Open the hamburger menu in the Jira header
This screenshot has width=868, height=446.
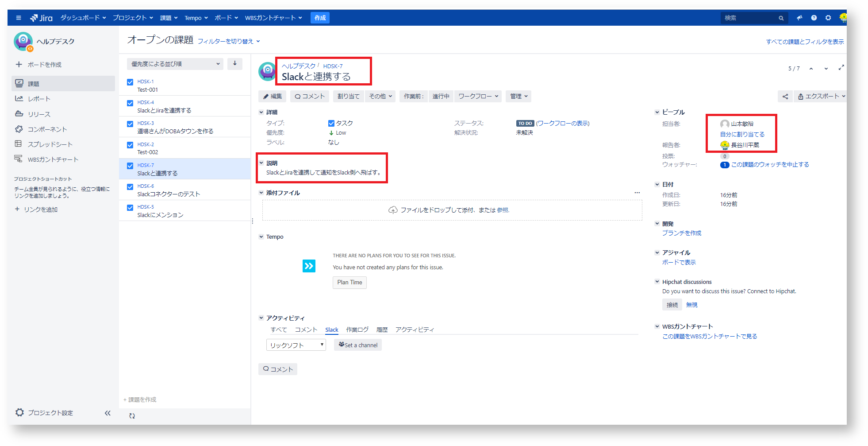click(19, 18)
